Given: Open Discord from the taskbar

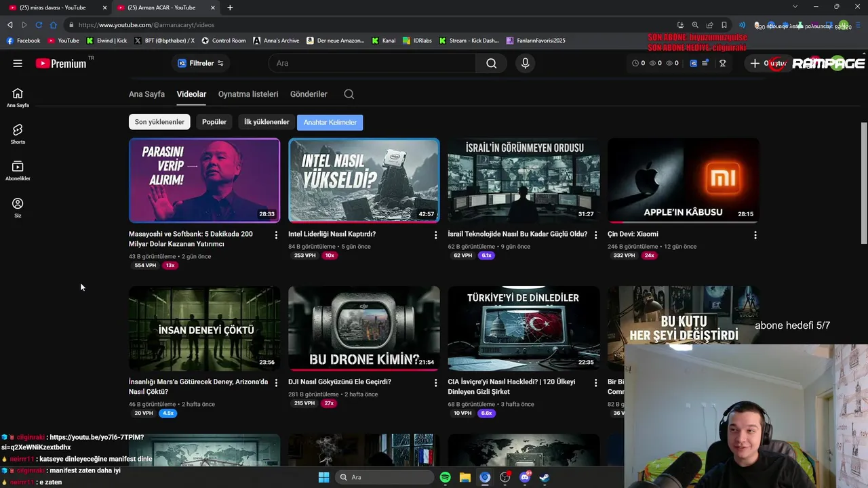Looking at the screenshot, I should coord(525,477).
